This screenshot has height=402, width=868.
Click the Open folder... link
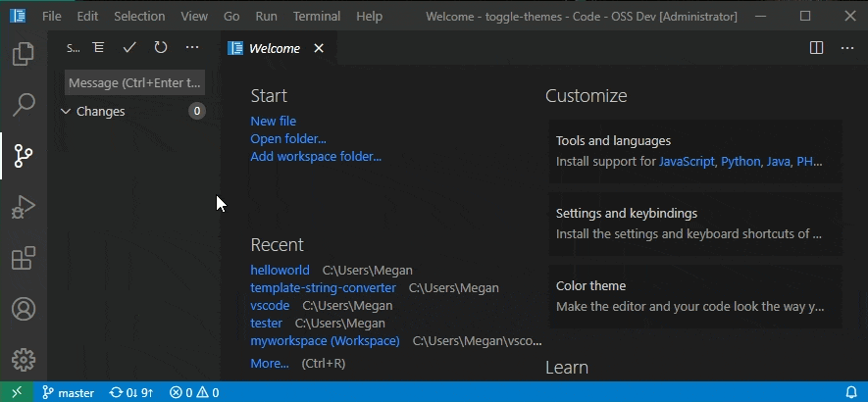coord(287,138)
